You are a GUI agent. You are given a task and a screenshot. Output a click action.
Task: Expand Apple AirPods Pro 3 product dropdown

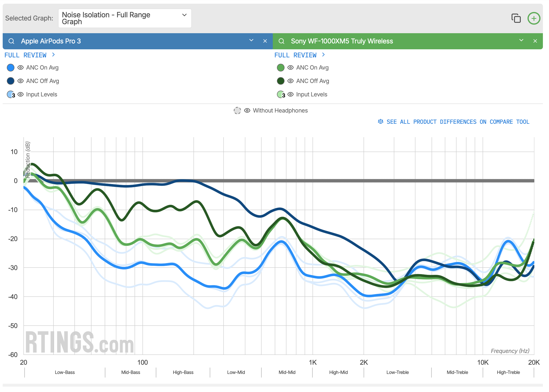click(251, 41)
